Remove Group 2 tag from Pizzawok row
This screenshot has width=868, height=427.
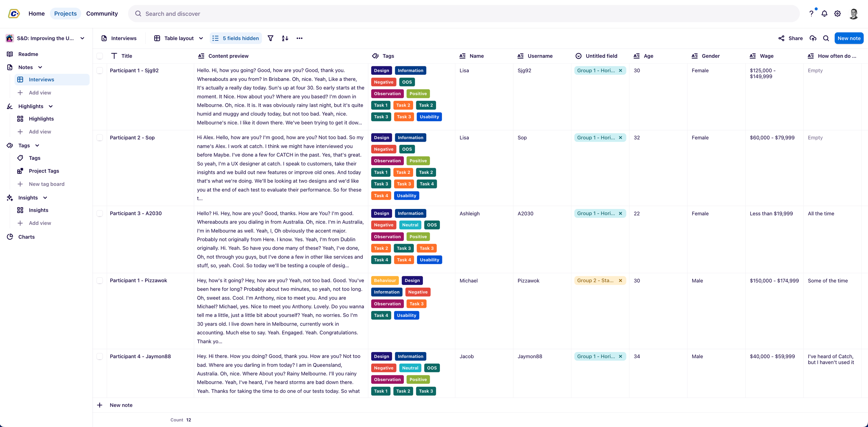(x=620, y=281)
